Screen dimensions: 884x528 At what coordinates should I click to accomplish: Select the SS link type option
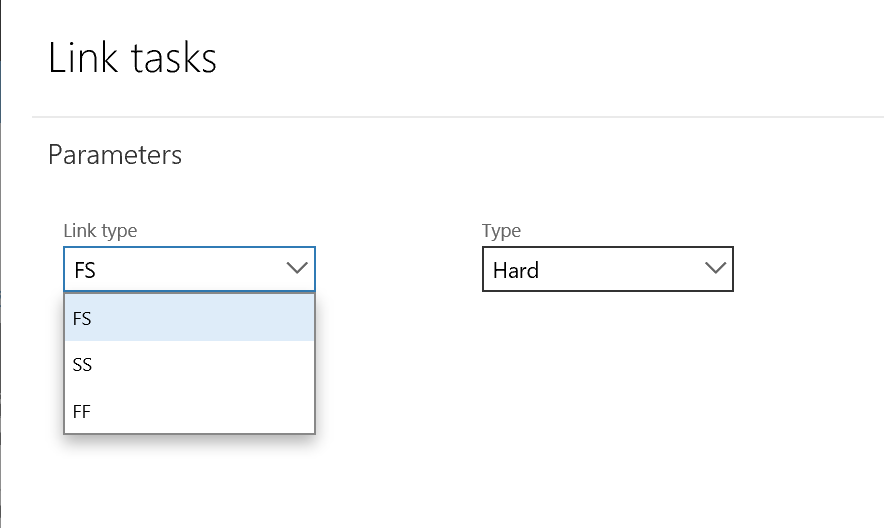tap(189, 365)
